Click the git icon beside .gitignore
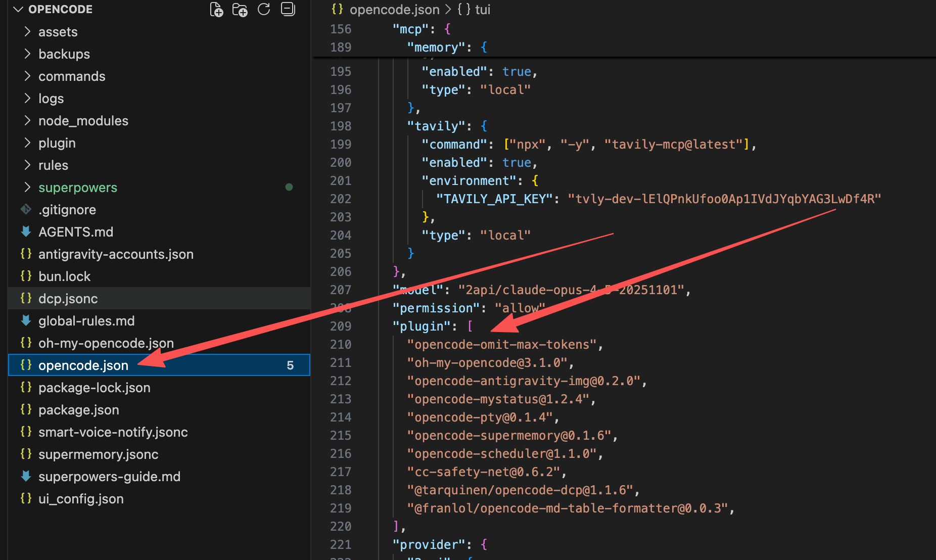This screenshot has width=936, height=560. pos(26,209)
